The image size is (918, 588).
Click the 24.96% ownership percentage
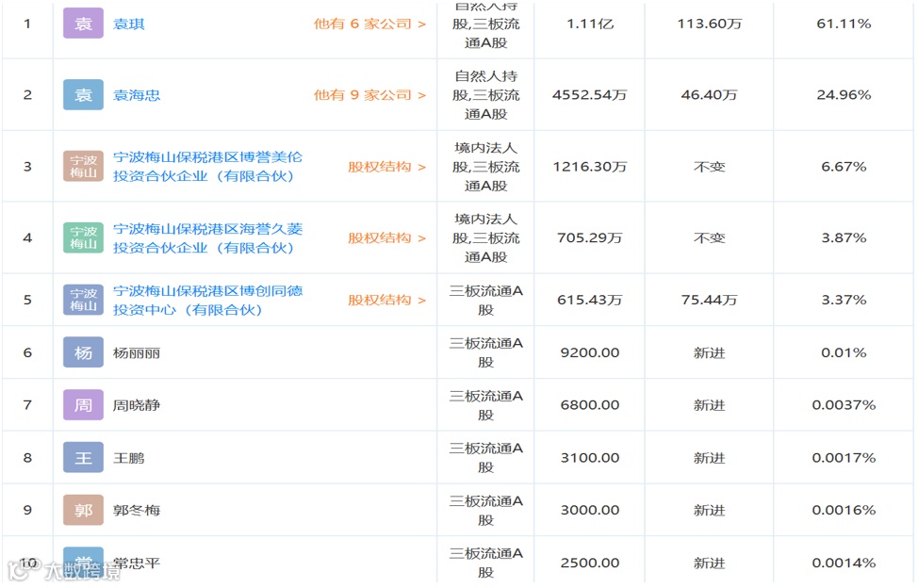pyautogui.click(x=844, y=95)
